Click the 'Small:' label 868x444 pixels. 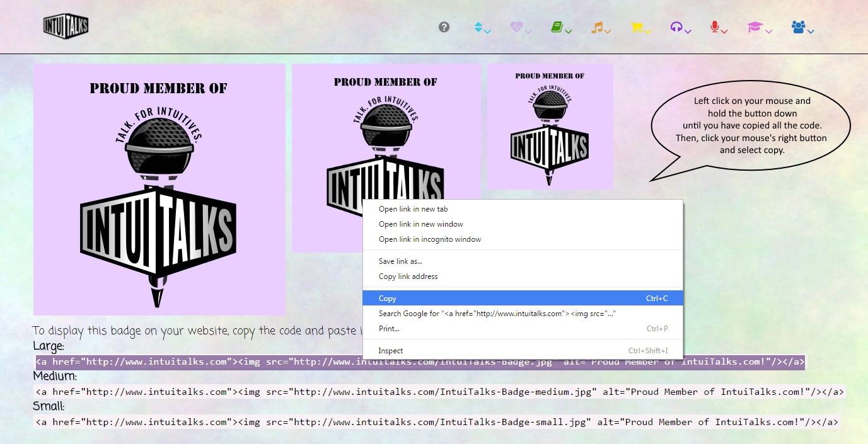pos(49,407)
